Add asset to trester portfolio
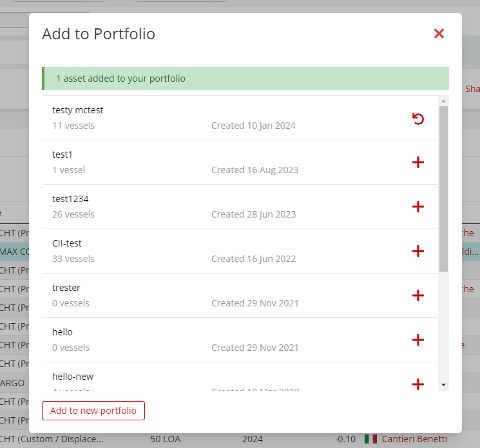Viewport: 480px width, 448px height. [x=418, y=295]
